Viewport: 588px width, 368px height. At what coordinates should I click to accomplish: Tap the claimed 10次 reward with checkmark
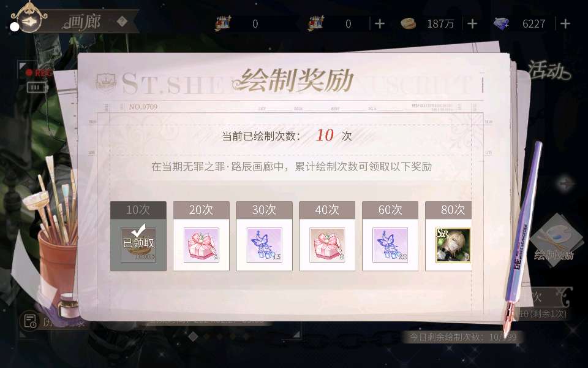point(138,244)
